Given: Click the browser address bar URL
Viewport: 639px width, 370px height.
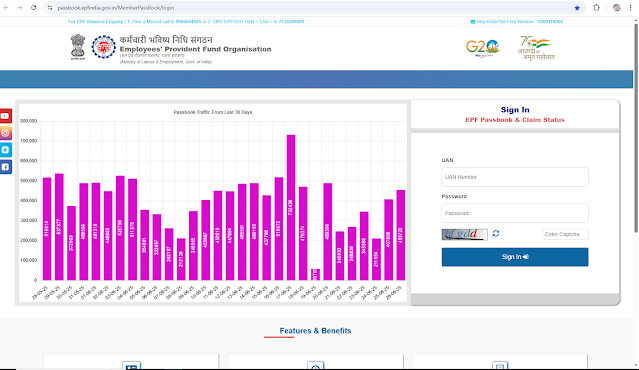Looking at the screenshot, I should pos(116,8).
